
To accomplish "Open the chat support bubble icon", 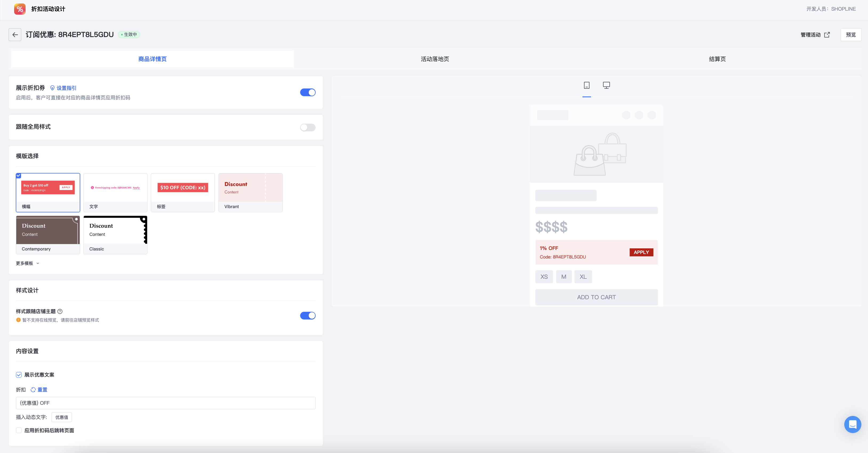I will click(852, 424).
